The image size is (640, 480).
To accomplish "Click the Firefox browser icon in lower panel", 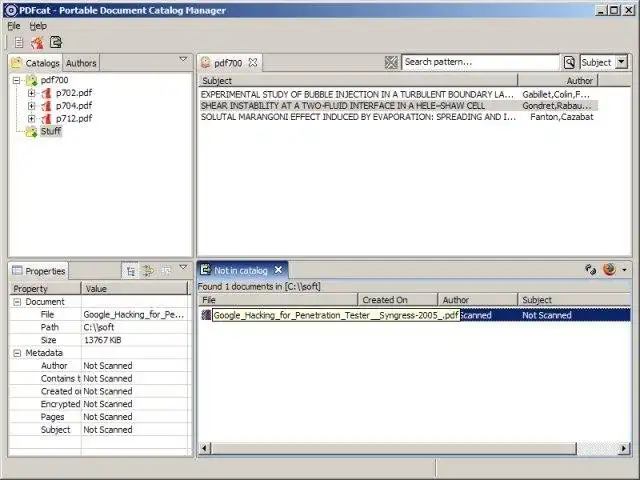I will click(x=609, y=269).
